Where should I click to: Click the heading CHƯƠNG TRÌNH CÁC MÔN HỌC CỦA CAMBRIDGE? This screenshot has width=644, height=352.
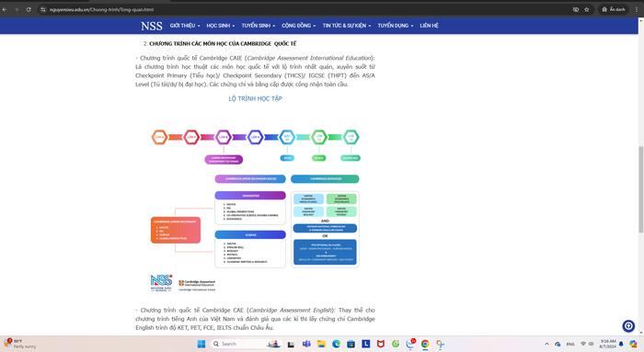coord(223,43)
